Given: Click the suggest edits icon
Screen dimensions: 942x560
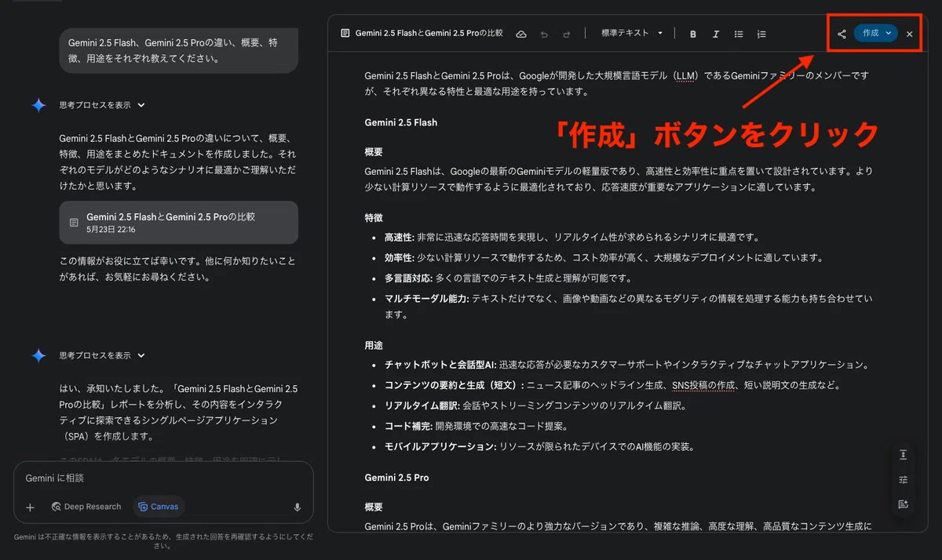Looking at the screenshot, I should pos(904,504).
